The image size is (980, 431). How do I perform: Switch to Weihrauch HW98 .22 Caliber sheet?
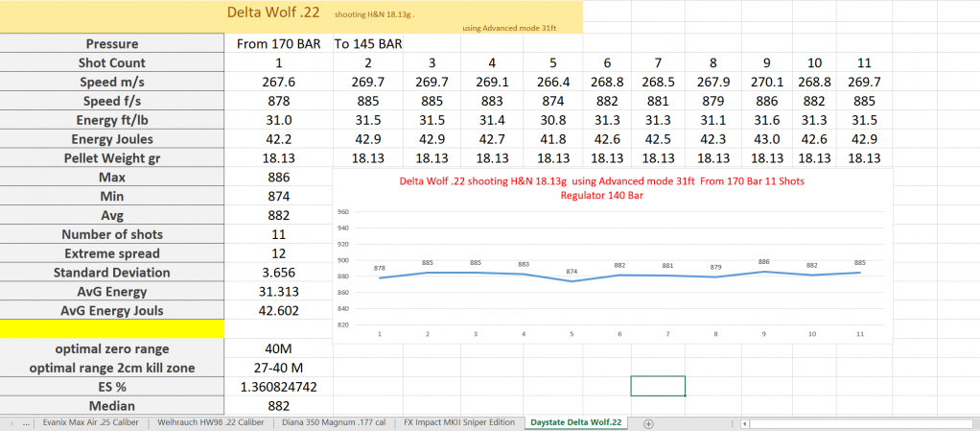pos(211,423)
